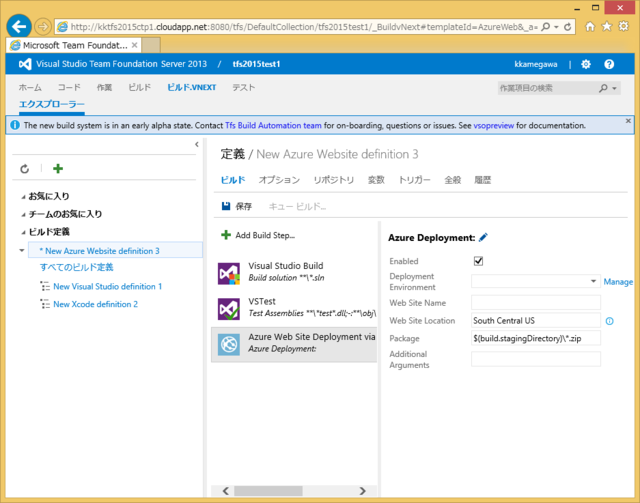Collapse the left explorer pane chevron
This screenshot has width=640, height=503.
pos(197,144)
